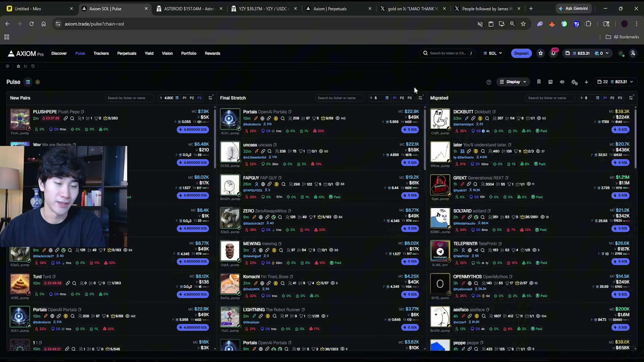Open the Final Stretch filter sliders icon

(420, 98)
